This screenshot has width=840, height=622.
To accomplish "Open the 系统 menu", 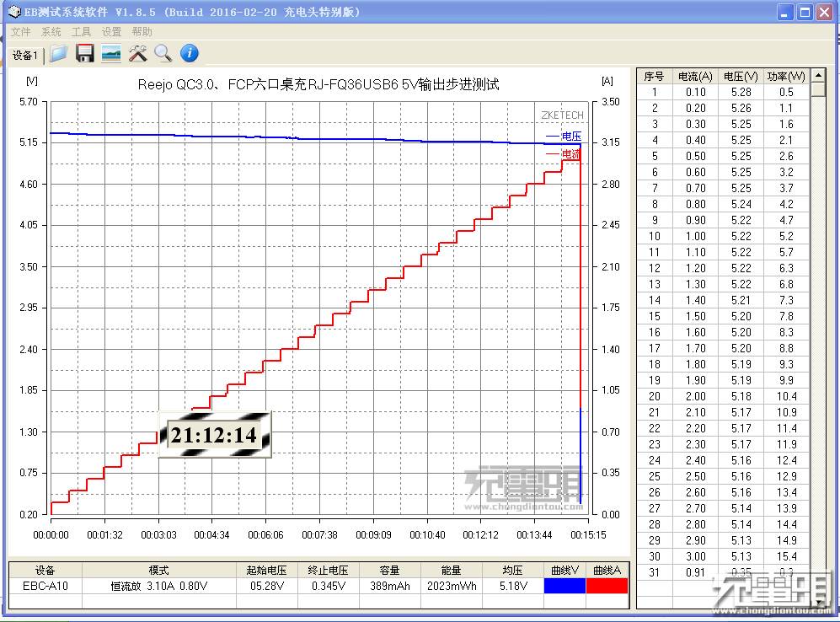I will tap(51, 32).
